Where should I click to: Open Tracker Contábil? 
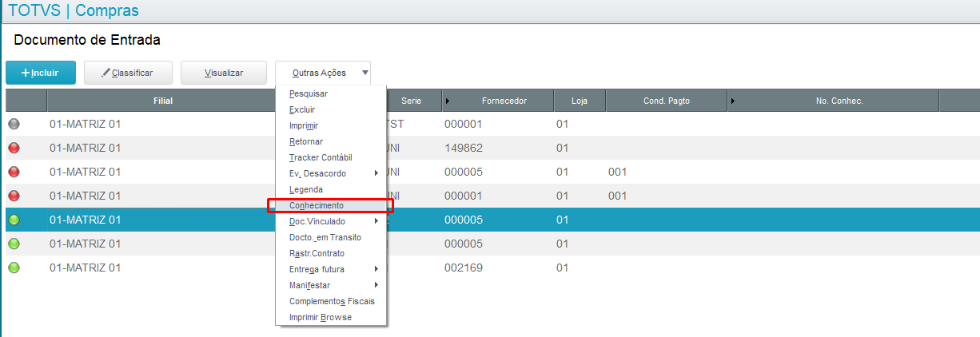pos(331,157)
